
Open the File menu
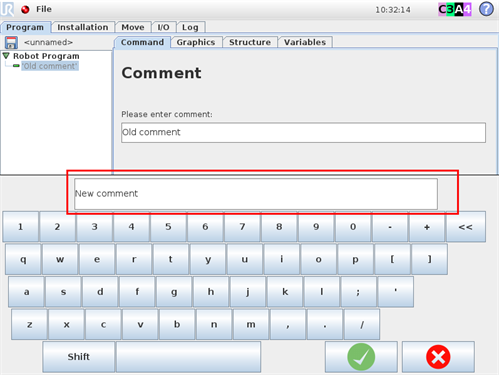click(44, 9)
